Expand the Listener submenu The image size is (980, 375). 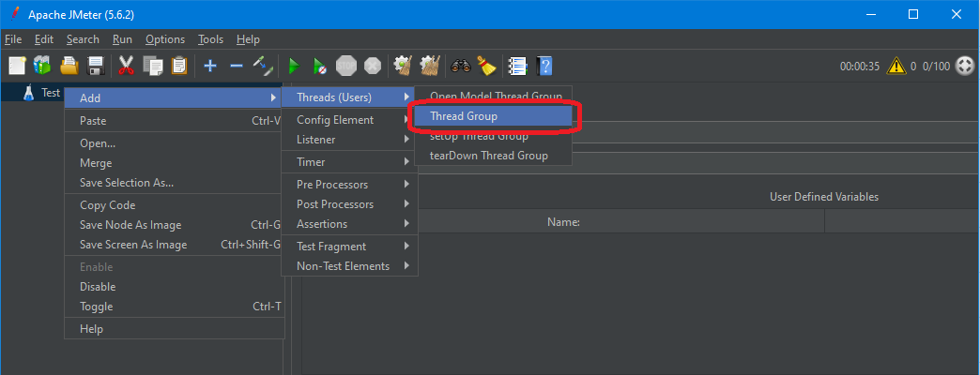(x=349, y=140)
